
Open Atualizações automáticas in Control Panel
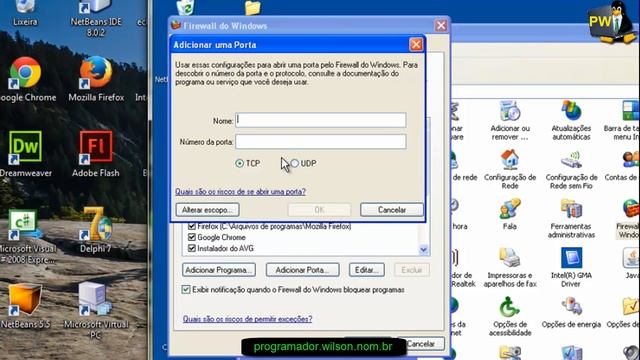(x=571, y=111)
